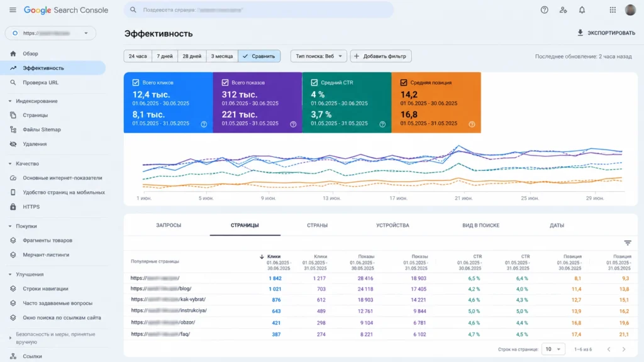Open the notifications bell

(x=582, y=10)
